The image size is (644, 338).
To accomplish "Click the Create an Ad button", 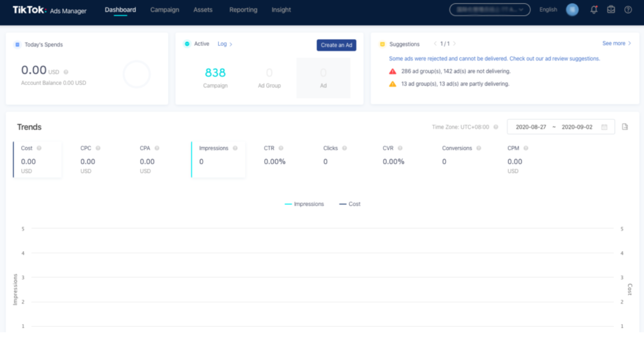I will coord(336,45).
